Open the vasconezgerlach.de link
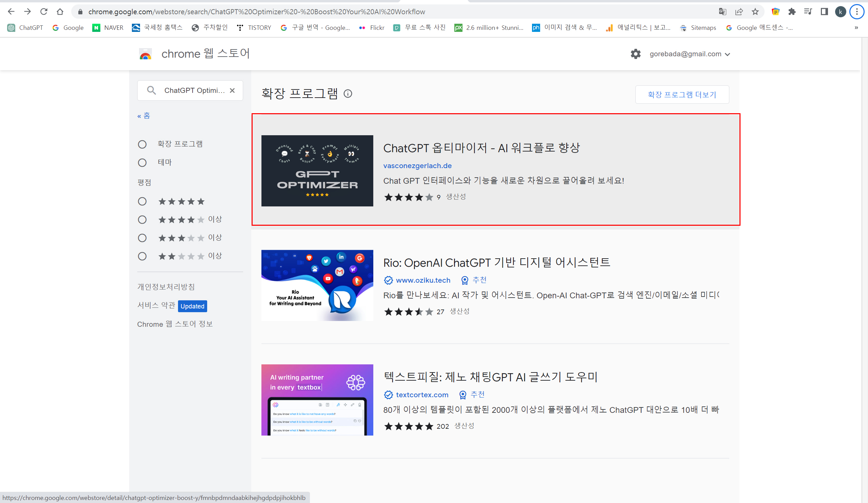This screenshot has width=868, height=503. [417, 166]
